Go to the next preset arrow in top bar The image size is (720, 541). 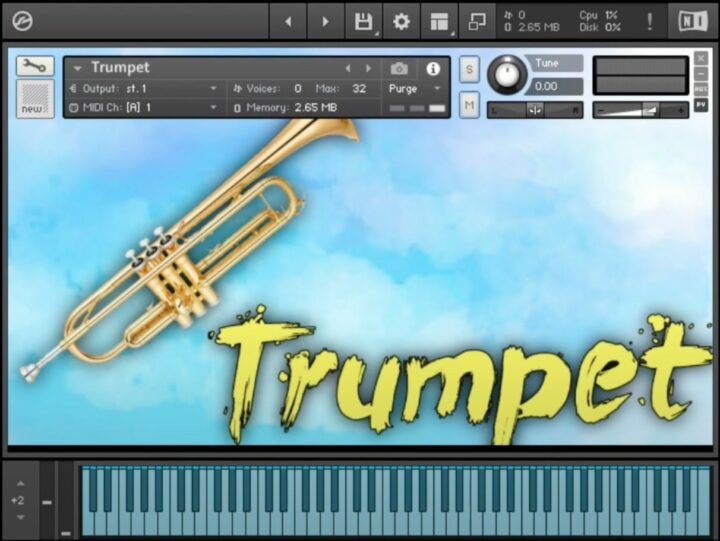click(325, 21)
